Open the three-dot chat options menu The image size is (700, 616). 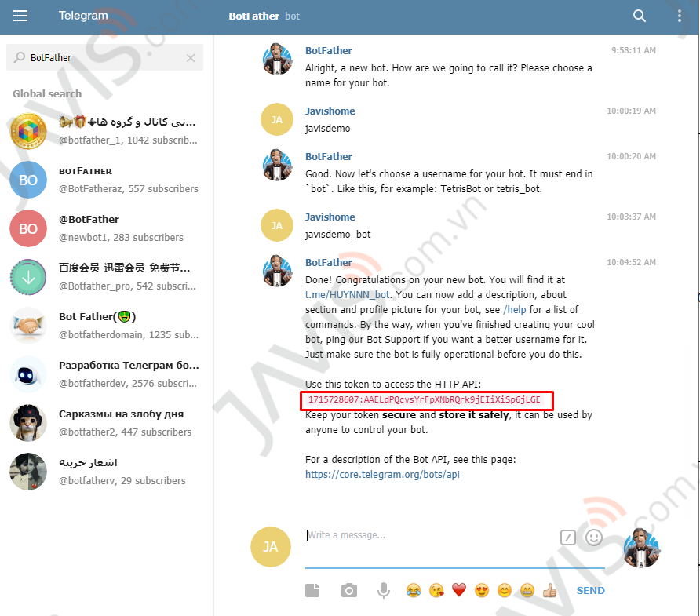(x=679, y=16)
